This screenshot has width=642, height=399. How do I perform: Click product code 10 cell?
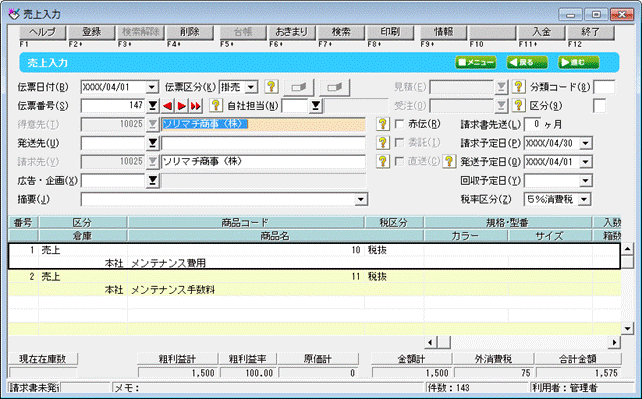tap(246, 250)
